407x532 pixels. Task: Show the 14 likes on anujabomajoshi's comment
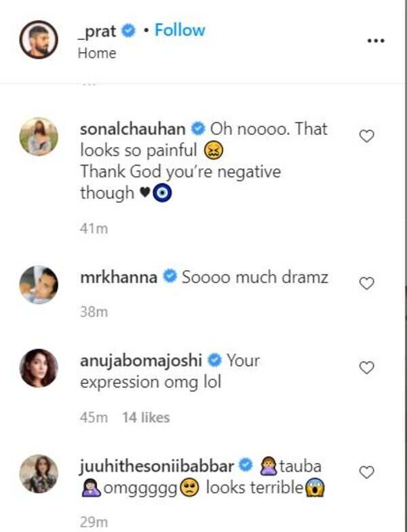click(x=146, y=417)
